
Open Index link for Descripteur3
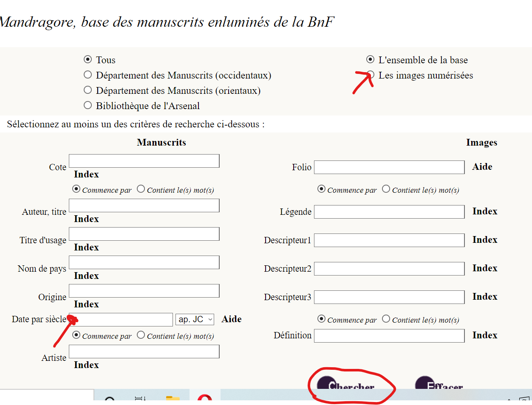485,297
